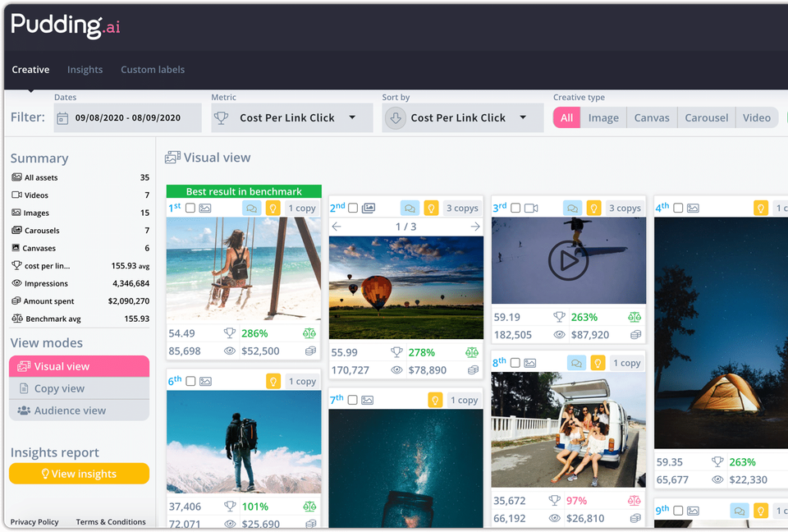Click the benchmark scale icon on the first asset
Viewport: 788px width, 532px height.
[x=309, y=334]
